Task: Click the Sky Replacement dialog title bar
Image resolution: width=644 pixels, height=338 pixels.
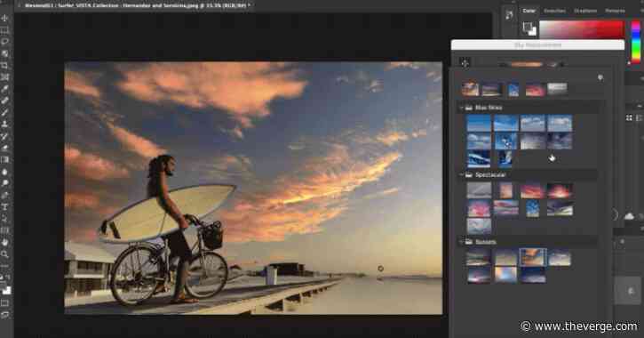Action: (x=537, y=44)
